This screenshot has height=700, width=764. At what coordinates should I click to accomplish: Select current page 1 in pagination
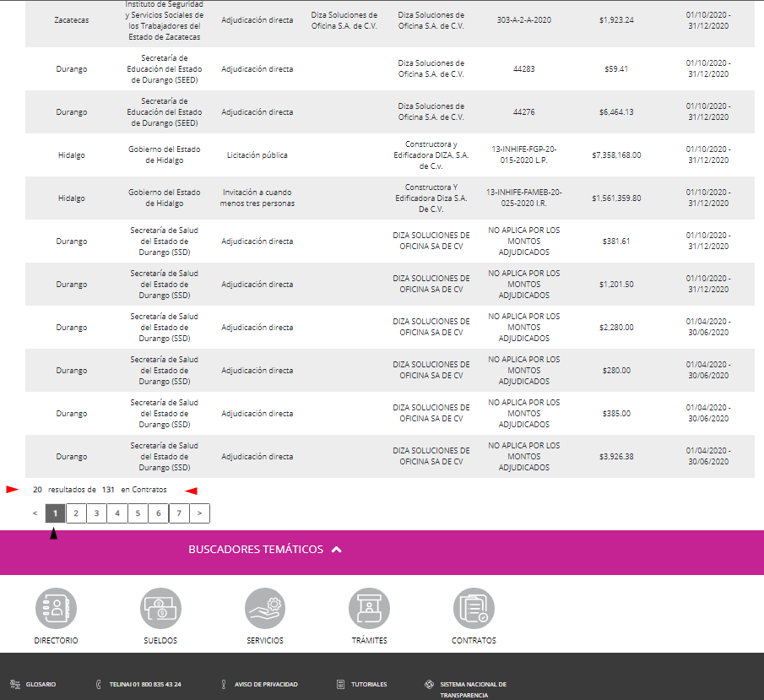55,513
